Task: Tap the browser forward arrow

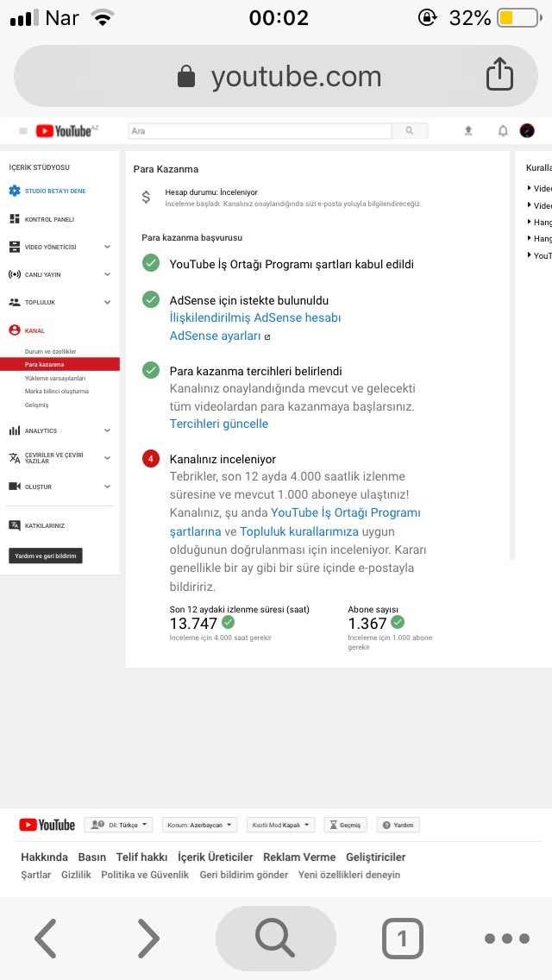Action: point(148,938)
